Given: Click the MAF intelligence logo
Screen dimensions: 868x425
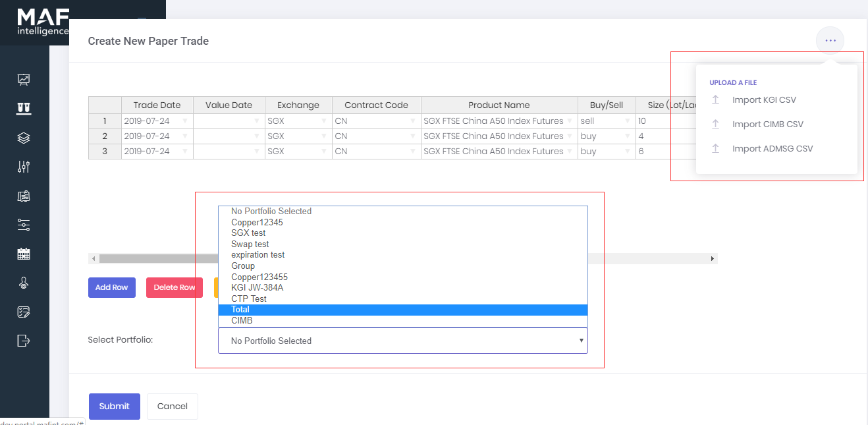Looking at the screenshot, I should click(x=43, y=22).
